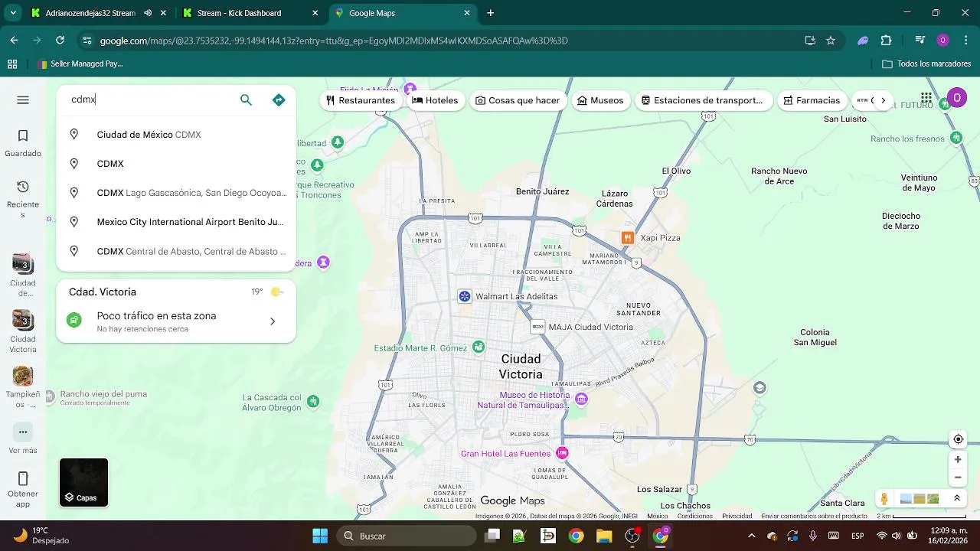
Task: Open the Google account avatar in Maps
Action: click(x=957, y=97)
